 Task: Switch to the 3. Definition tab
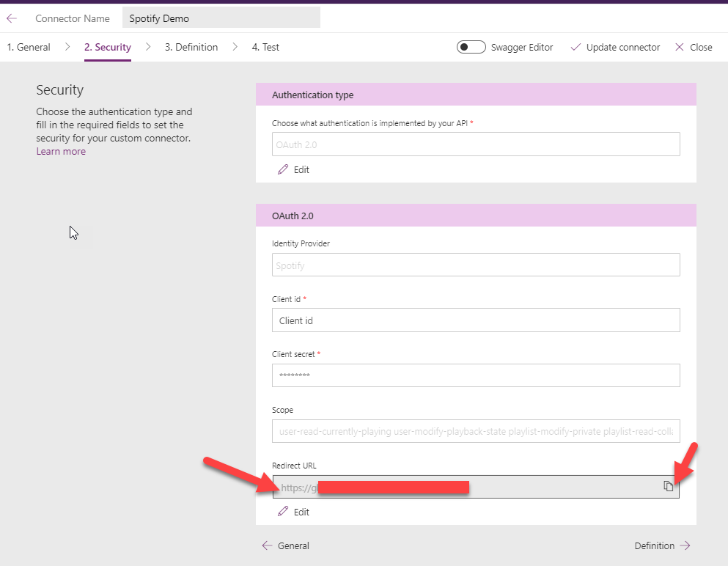tap(191, 47)
